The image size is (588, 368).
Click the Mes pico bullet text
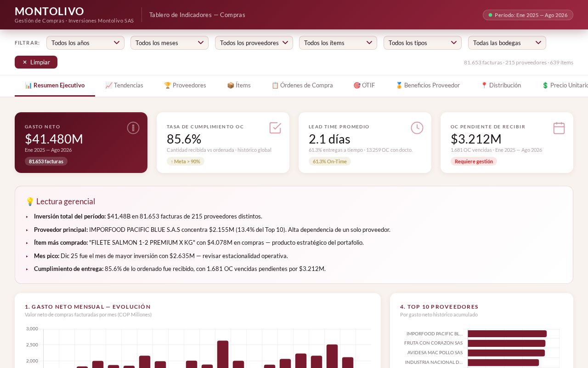[x=161, y=256]
